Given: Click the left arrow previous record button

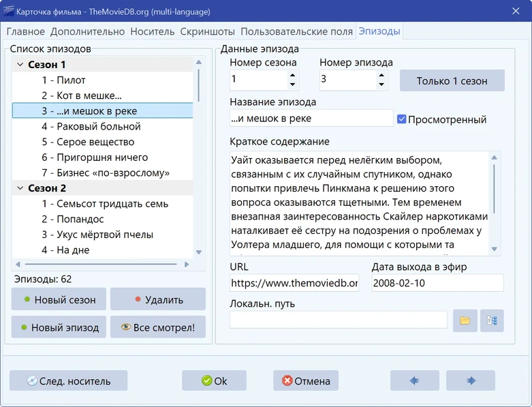Looking at the screenshot, I should (415, 380).
